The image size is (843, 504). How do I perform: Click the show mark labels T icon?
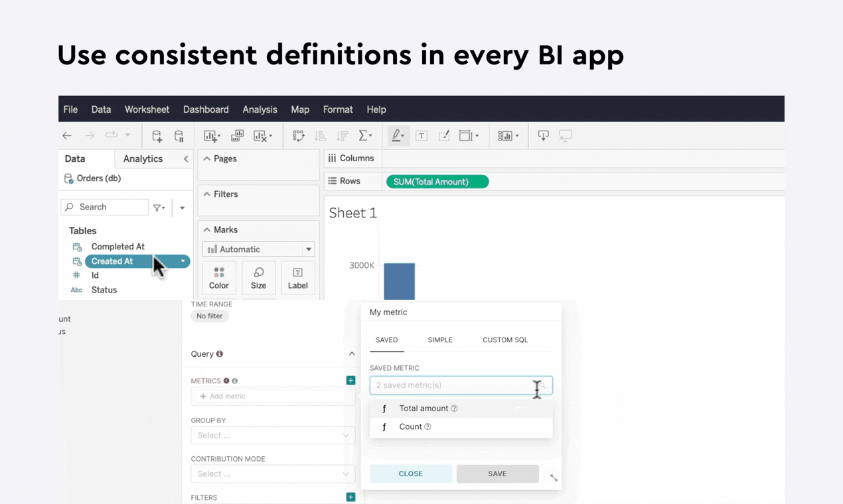421,136
